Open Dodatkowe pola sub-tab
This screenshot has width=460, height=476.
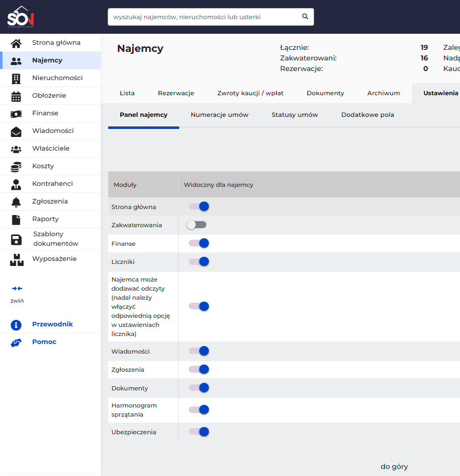coord(367,115)
